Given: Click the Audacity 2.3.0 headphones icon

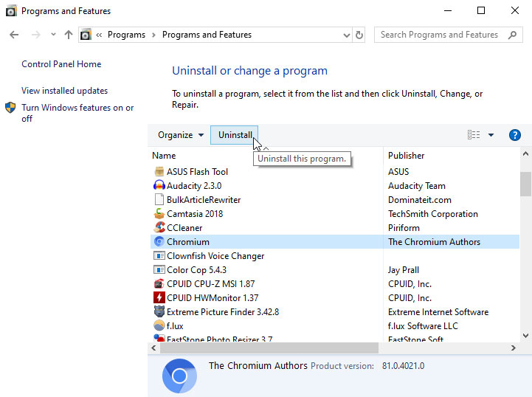Looking at the screenshot, I should click(x=159, y=186).
